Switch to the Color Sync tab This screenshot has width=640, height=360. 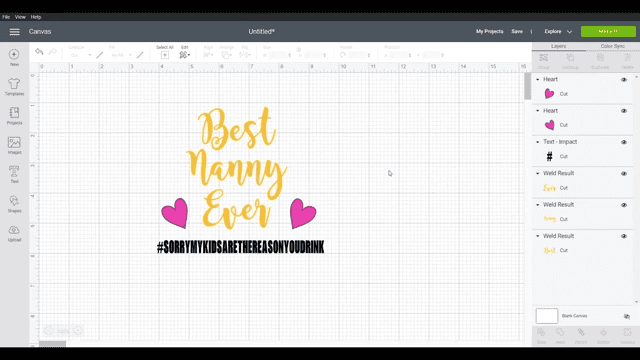[x=612, y=46]
